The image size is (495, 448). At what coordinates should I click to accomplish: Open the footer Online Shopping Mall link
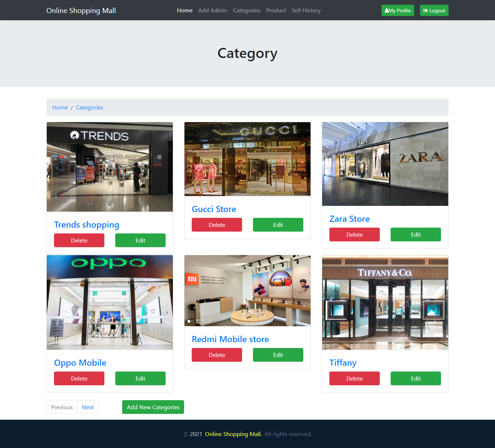[x=233, y=434]
